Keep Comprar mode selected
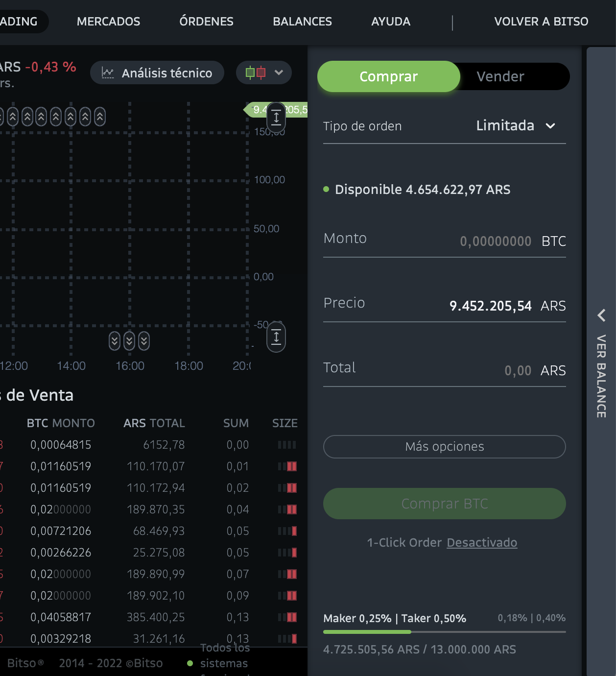Viewport: 616px width, 676px height. tap(388, 76)
